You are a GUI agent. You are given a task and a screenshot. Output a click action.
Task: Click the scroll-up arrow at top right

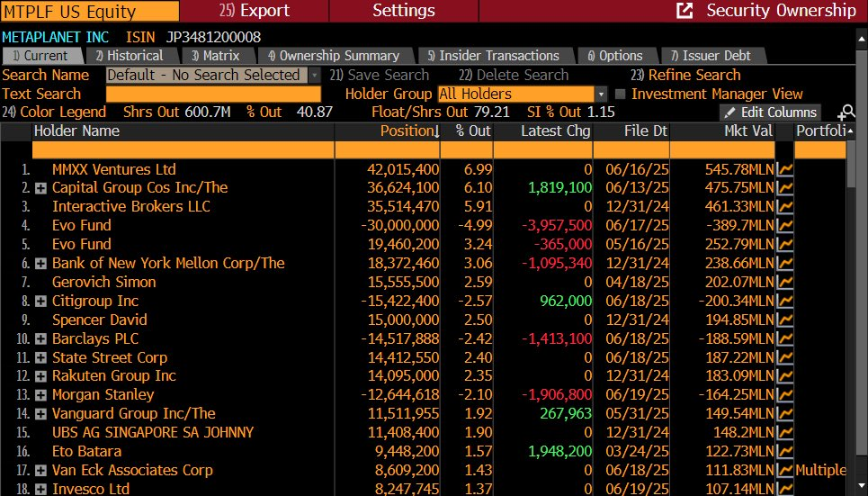(862, 39)
